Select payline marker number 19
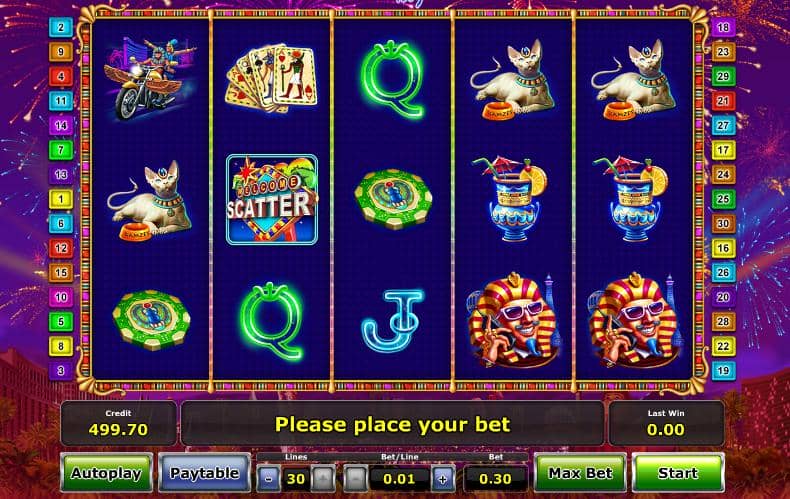The width and height of the screenshot is (790, 499). point(723,370)
